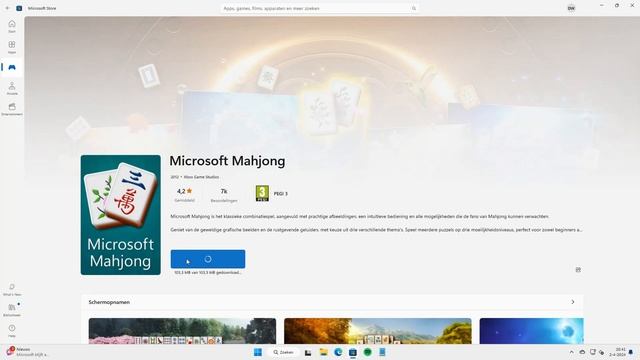The height and width of the screenshot is (360, 640).
Task: Click PEGI 3 text label
Action: (280, 193)
